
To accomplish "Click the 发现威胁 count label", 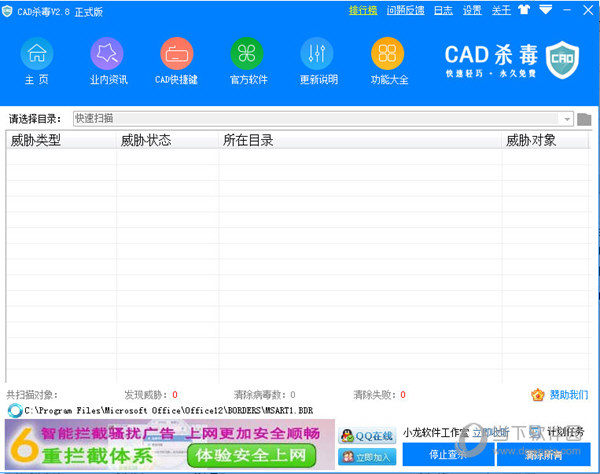I will click(150, 395).
